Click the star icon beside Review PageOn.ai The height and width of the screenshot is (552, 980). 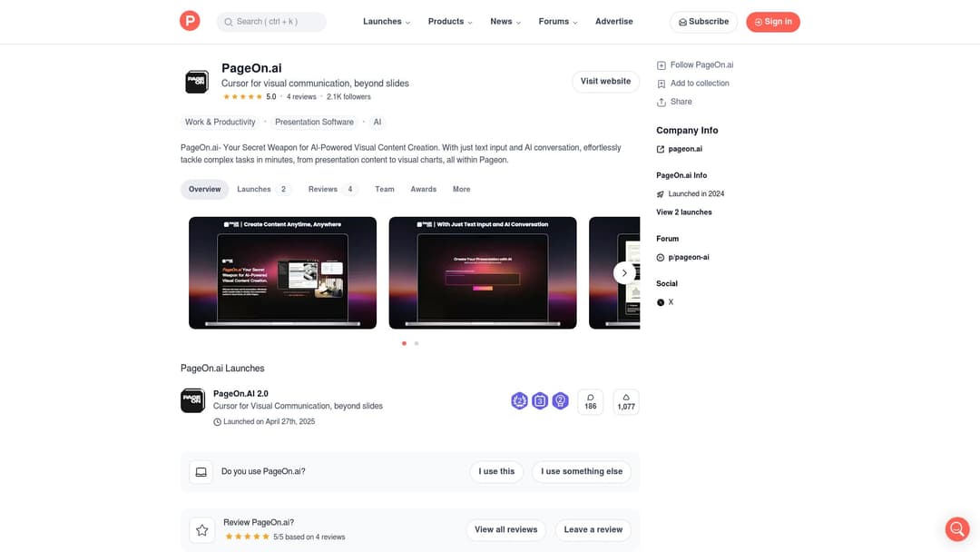click(201, 530)
